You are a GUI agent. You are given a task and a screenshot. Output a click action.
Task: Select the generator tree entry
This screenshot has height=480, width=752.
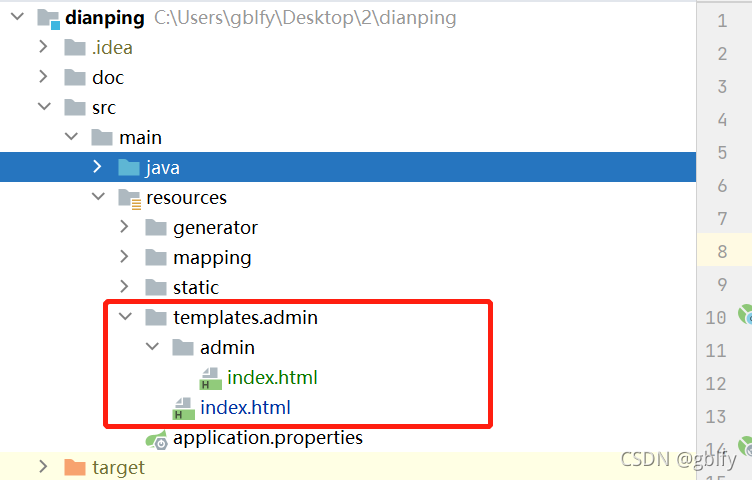[215, 228]
